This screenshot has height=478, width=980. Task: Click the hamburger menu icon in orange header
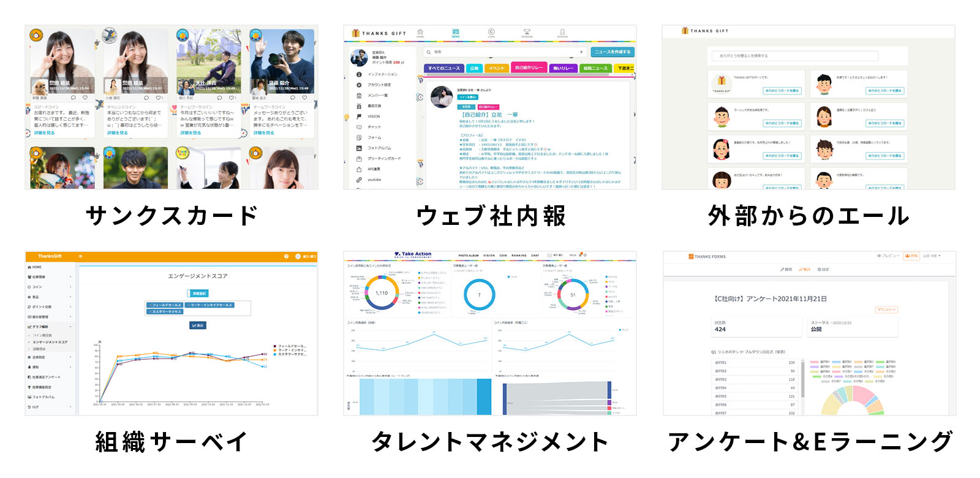(x=80, y=256)
